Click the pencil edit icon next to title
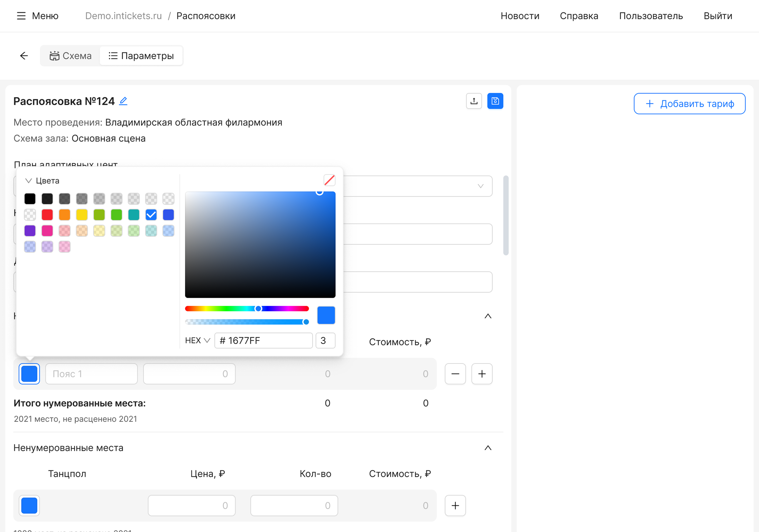 click(x=123, y=101)
